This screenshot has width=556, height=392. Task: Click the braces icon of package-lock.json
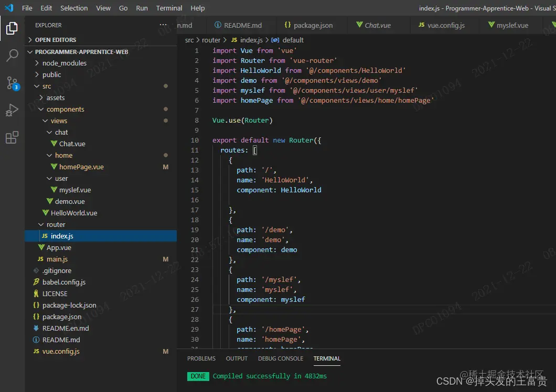pyautogui.click(x=36, y=305)
